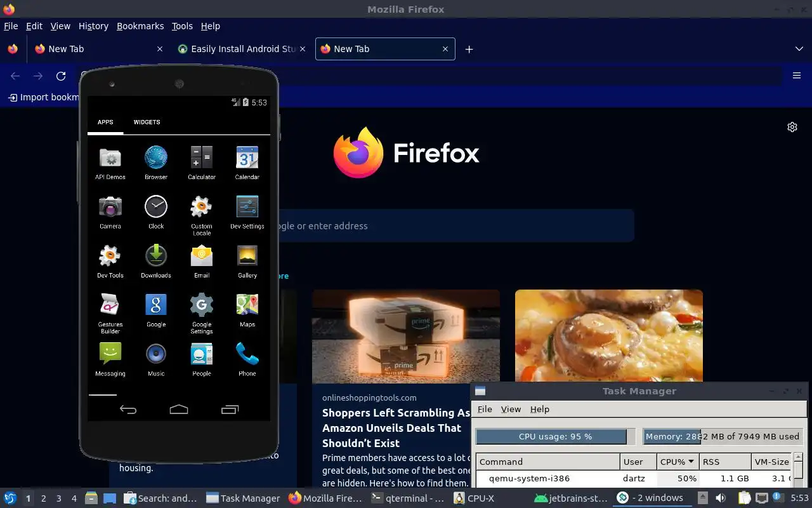This screenshot has height=508, width=812.
Task: Open the Google search app
Action: click(156, 310)
